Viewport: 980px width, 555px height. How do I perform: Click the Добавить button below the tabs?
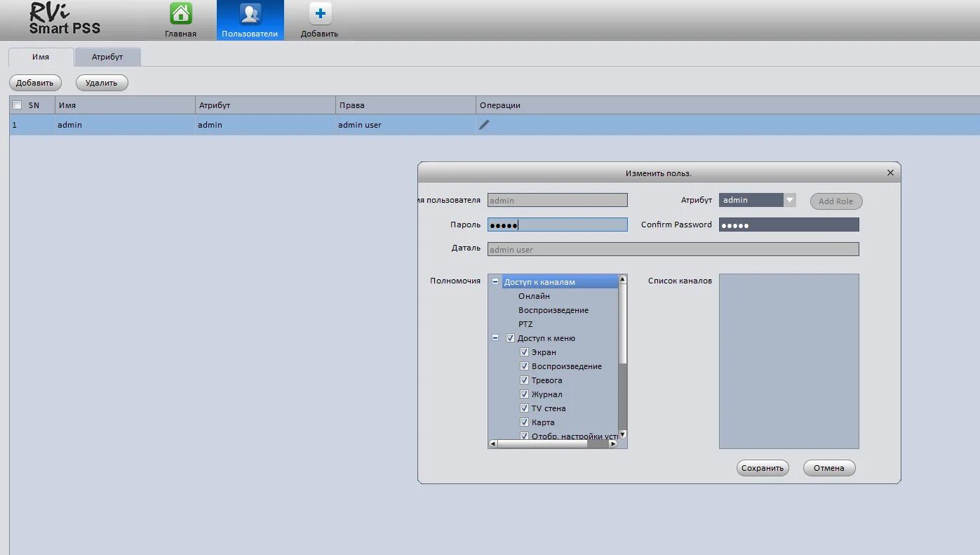[35, 83]
